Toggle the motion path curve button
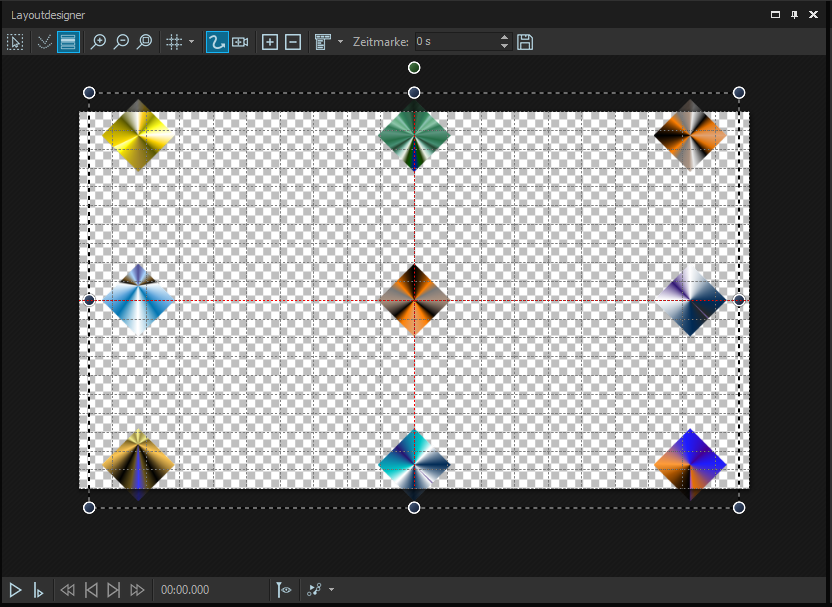Screen dimensions: 832x607 (x=216, y=42)
